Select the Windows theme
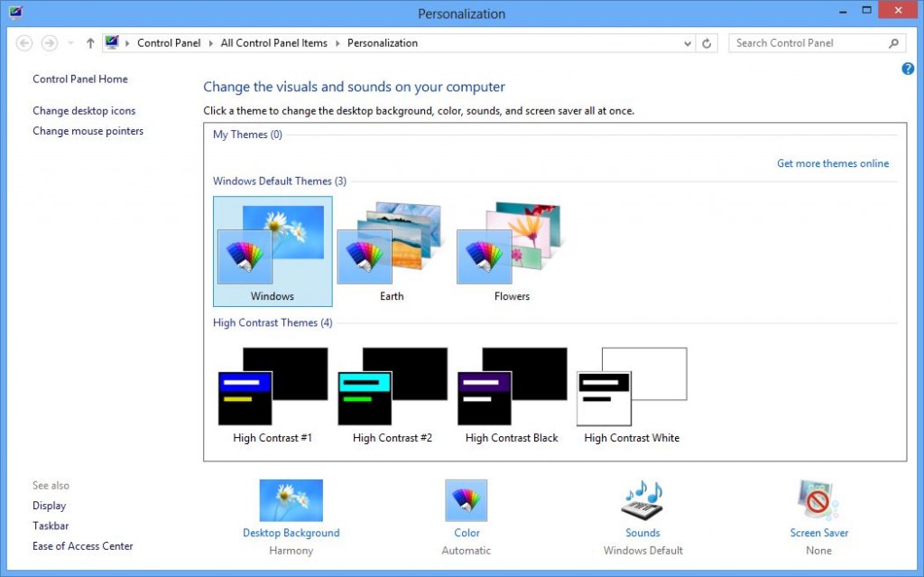This screenshot has height=577, width=924. (x=273, y=251)
